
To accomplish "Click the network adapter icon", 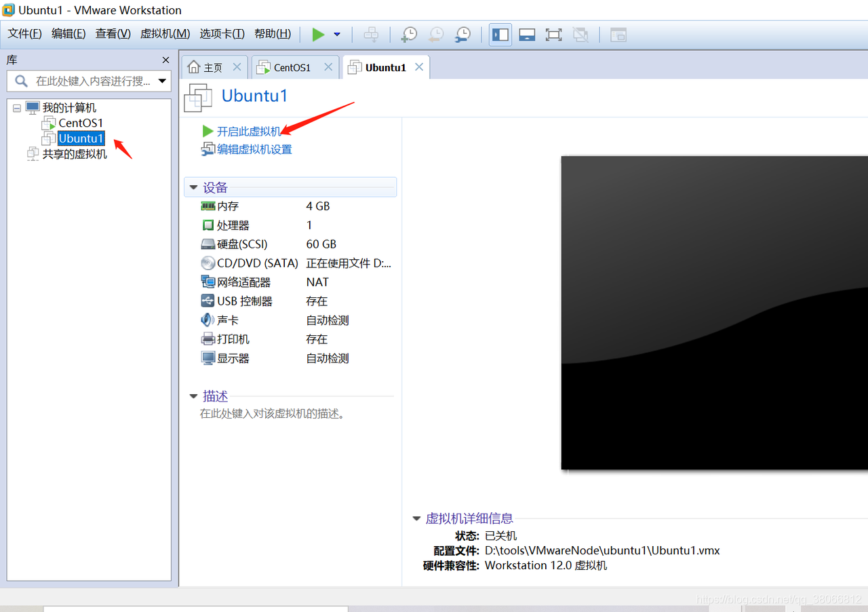I will [208, 282].
